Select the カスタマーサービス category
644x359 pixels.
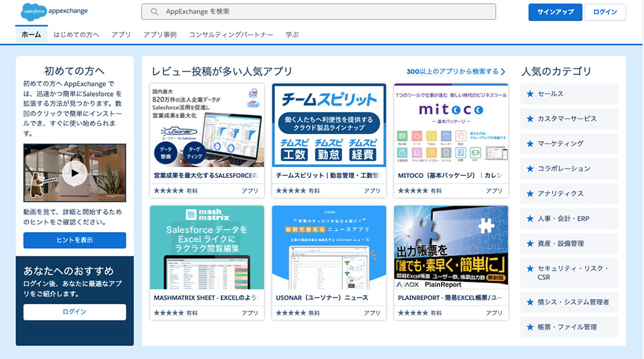(569, 119)
